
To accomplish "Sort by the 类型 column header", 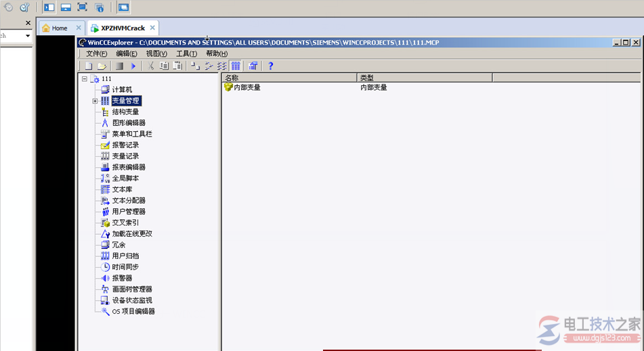I will [x=425, y=78].
